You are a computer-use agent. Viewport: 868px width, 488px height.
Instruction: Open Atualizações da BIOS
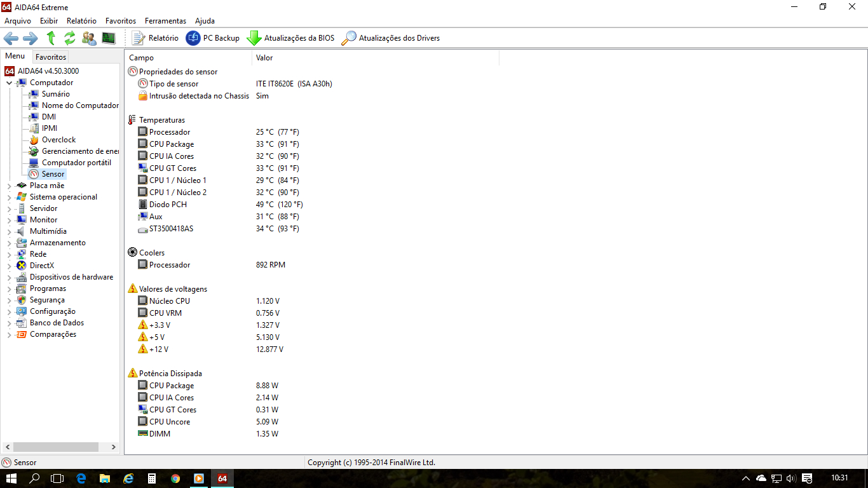click(290, 38)
